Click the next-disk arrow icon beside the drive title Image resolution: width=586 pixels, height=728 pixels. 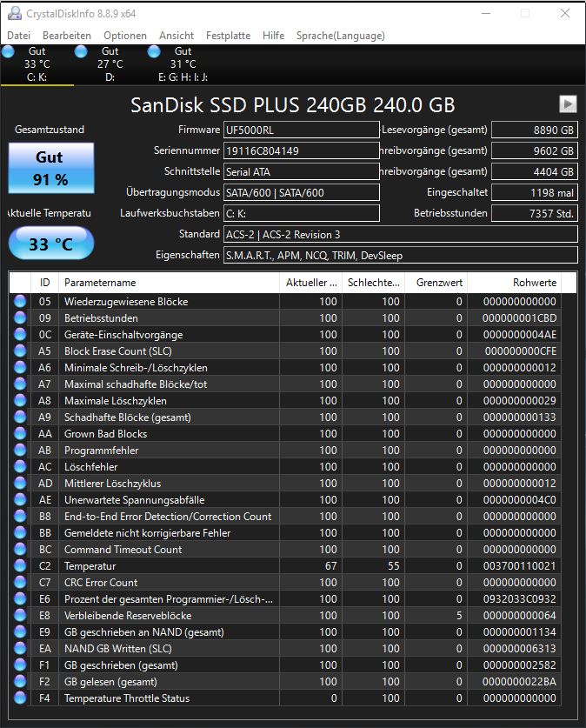click(x=568, y=104)
